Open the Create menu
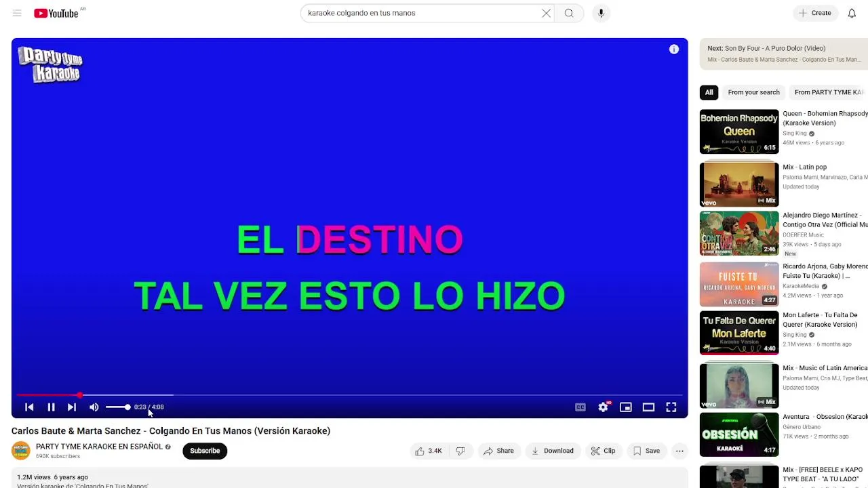Viewport: 868px width, 488px height. (815, 13)
